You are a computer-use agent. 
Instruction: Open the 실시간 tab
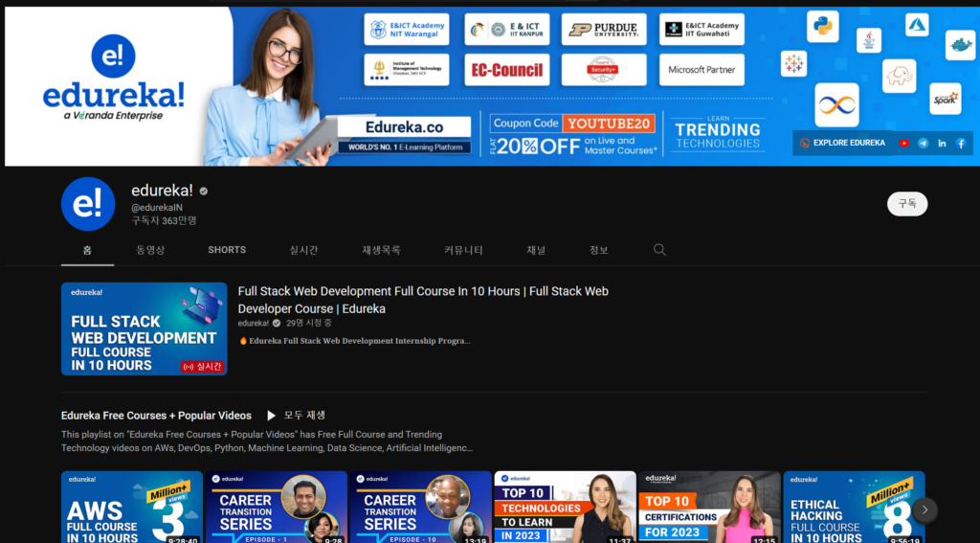point(303,250)
